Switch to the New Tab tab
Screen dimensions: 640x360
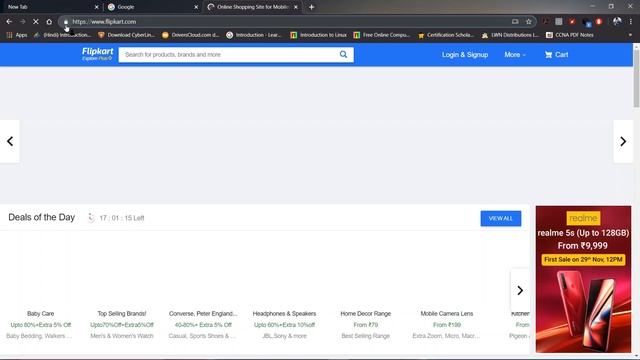pos(51,7)
